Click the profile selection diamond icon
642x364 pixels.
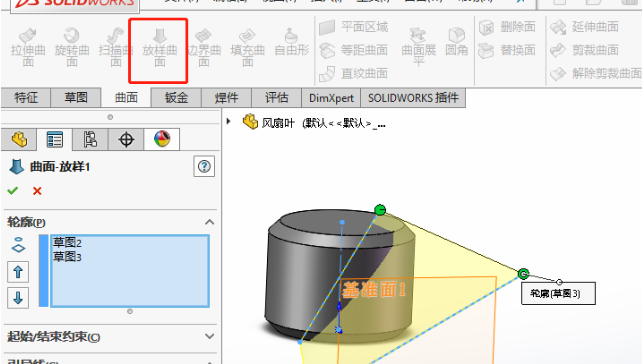click(x=18, y=245)
